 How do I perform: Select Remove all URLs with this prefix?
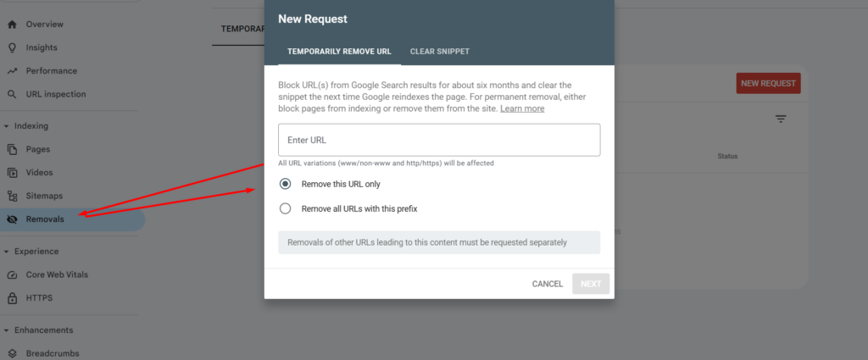[x=286, y=208]
